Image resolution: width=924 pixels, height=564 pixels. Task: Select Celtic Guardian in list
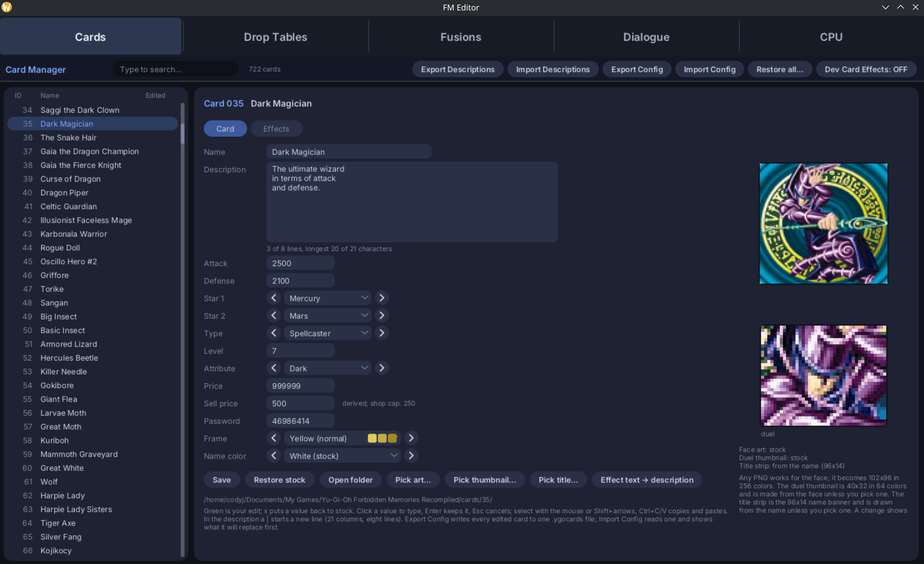click(x=93, y=206)
